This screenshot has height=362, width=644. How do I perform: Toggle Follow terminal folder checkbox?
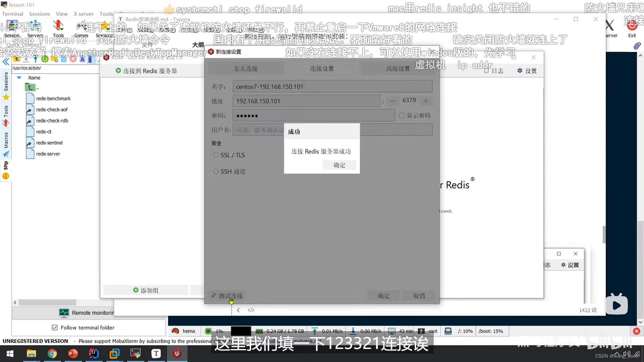point(55,327)
